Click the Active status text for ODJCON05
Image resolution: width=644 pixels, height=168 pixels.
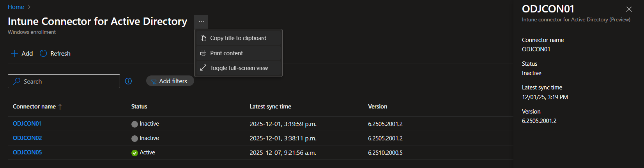[x=147, y=152]
